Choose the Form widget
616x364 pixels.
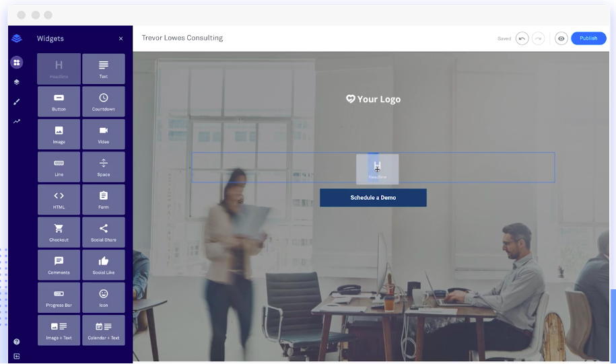coord(104,199)
